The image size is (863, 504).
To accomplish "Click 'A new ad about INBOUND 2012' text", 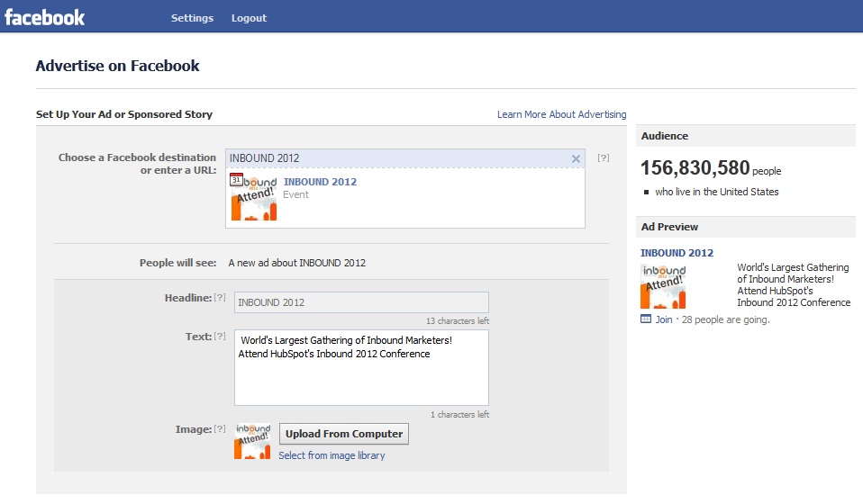I will [296, 263].
